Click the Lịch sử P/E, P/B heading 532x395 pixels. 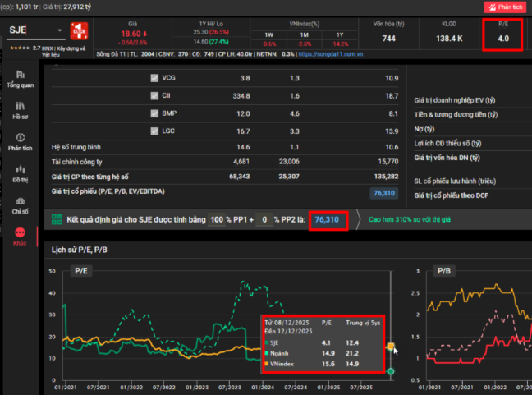coord(79,250)
